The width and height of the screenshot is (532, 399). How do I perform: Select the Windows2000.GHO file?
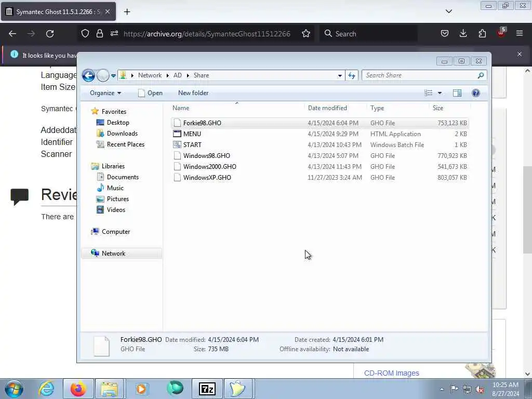tap(320, 166)
